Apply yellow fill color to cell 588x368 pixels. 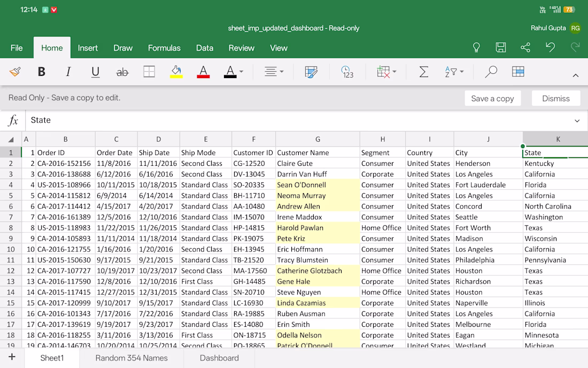pyautogui.click(x=176, y=72)
